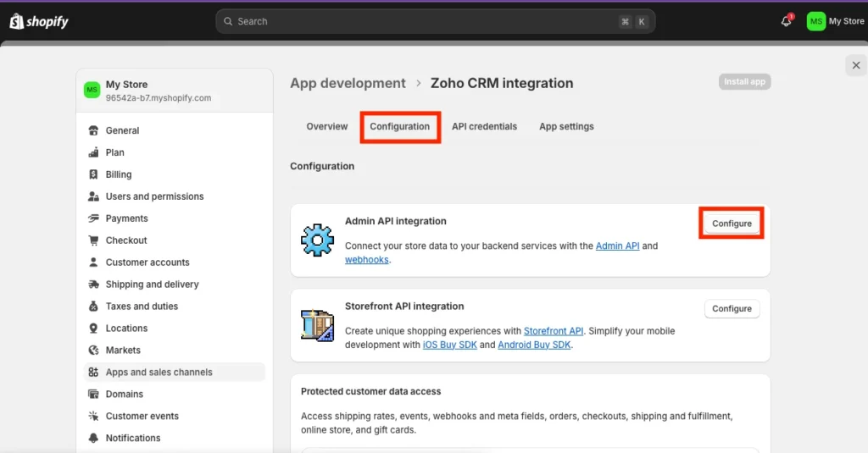This screenshot has height=453, width=868.
Task: Click the Domains icon
Action: [x=93, y=394]
